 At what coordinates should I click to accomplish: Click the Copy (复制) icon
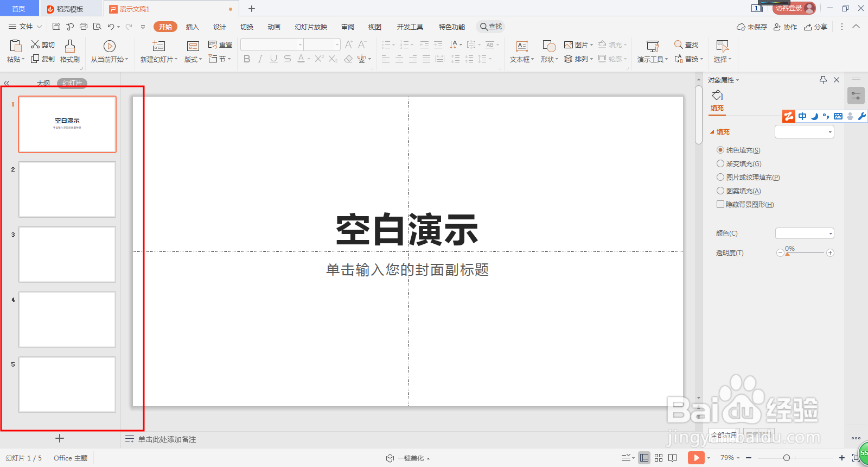pyautogui.click(x=35, y=59)
